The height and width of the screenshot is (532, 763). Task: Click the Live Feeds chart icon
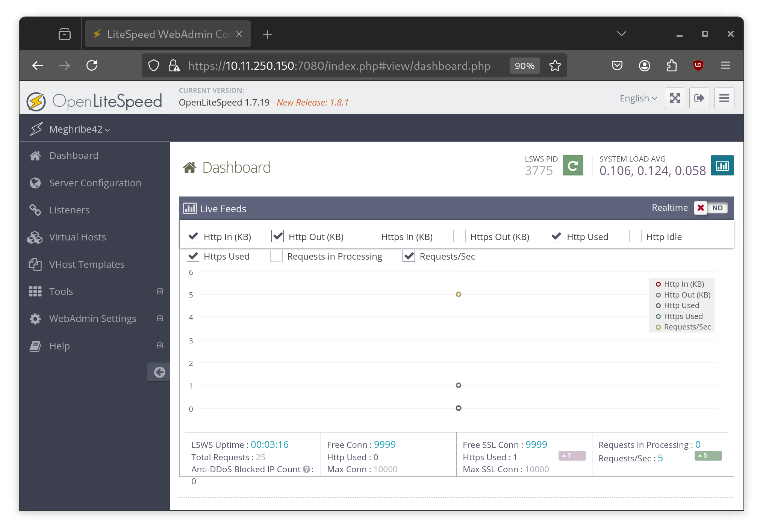point(190,209)
